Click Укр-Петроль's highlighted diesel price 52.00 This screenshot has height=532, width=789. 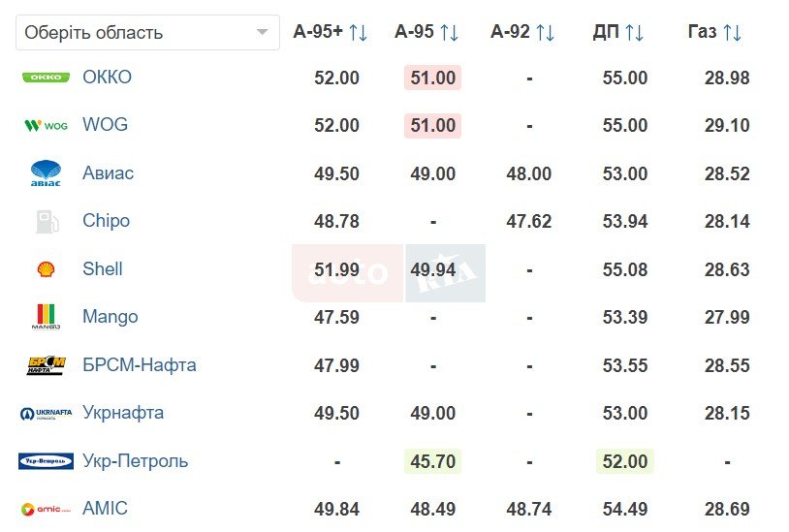[x=624, y=461]
